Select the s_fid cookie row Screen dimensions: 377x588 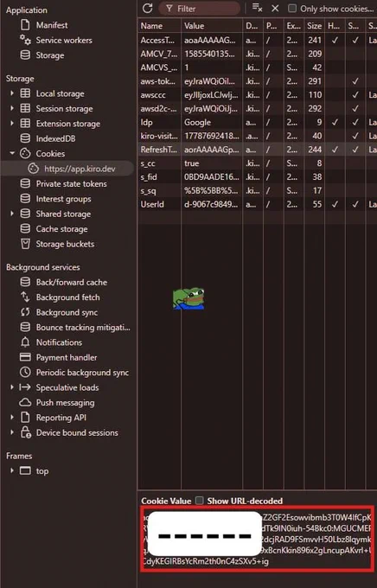click(x=258, y=176)
